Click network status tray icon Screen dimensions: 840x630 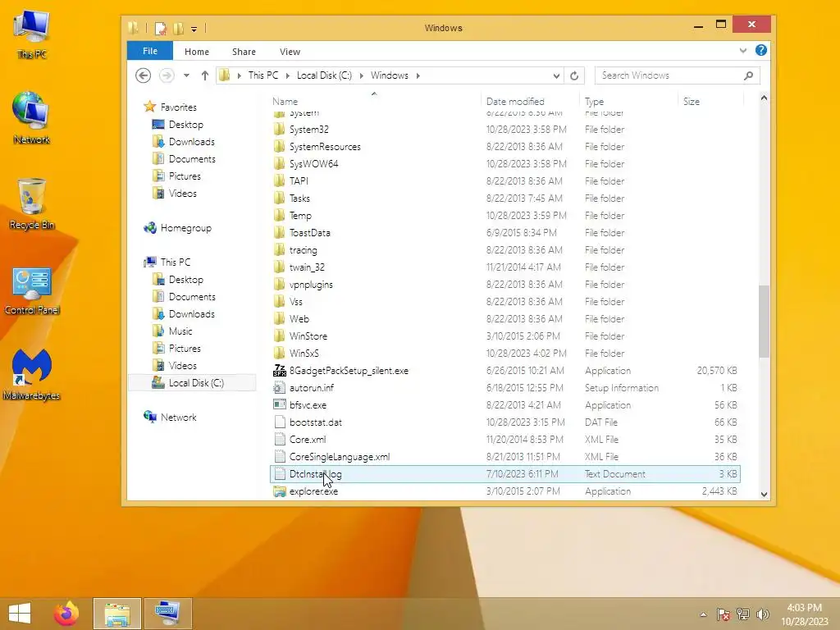[743, 614]
